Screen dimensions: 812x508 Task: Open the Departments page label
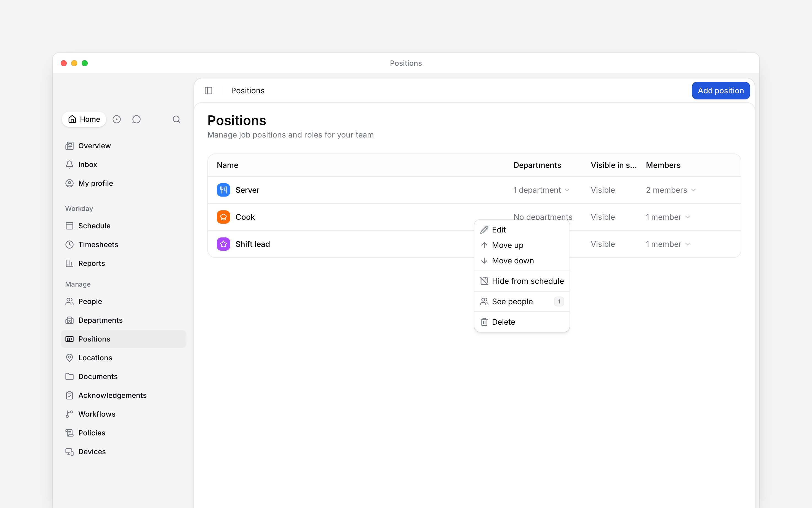point(100,320)
